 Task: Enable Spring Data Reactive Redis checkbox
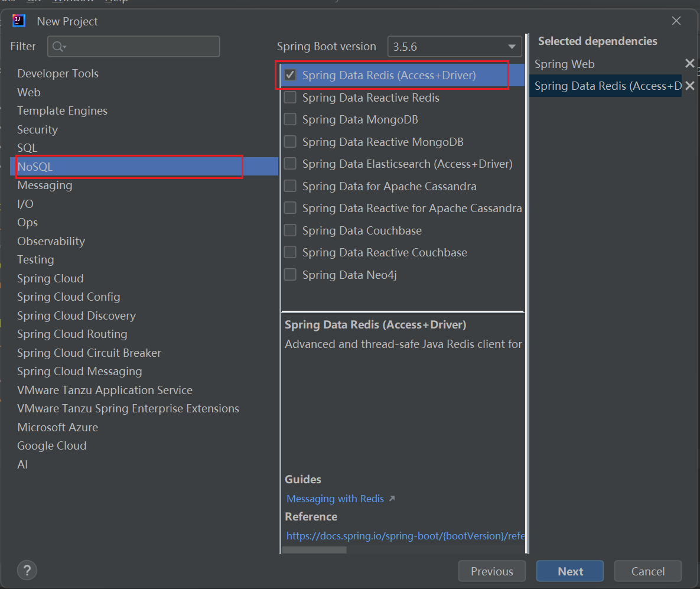coord(290,97)
